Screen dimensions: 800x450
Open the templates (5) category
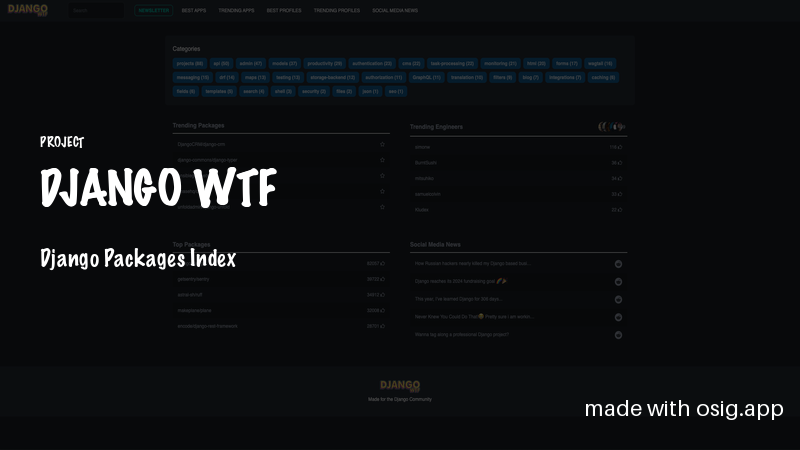click(219, 91)
